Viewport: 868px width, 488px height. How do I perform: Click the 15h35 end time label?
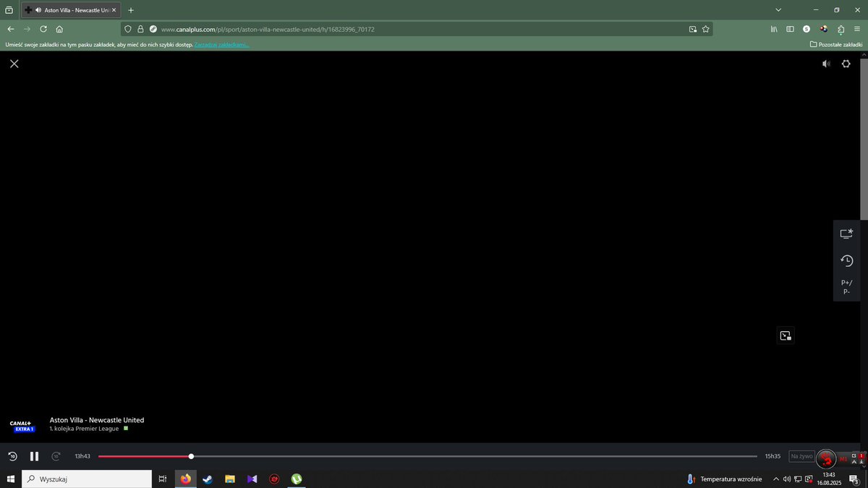(x=773, y=456)
